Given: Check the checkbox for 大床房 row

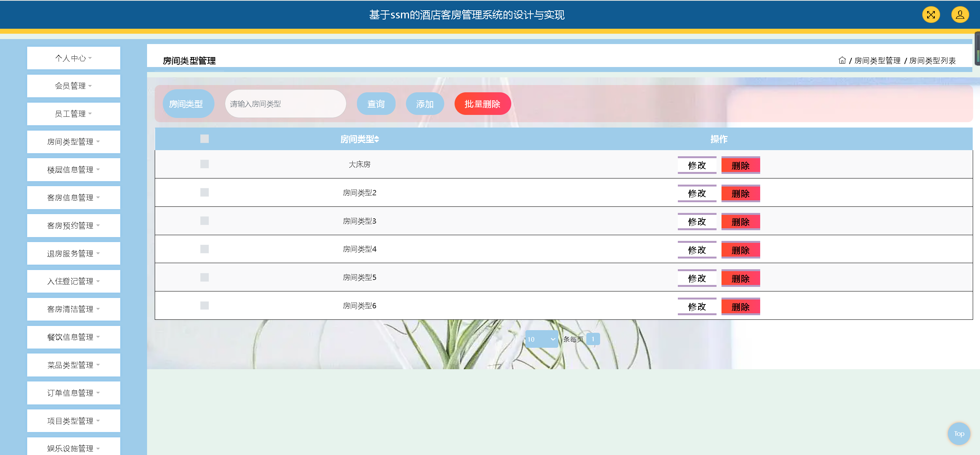Looking at the screenshot, I should pos(205,164).
